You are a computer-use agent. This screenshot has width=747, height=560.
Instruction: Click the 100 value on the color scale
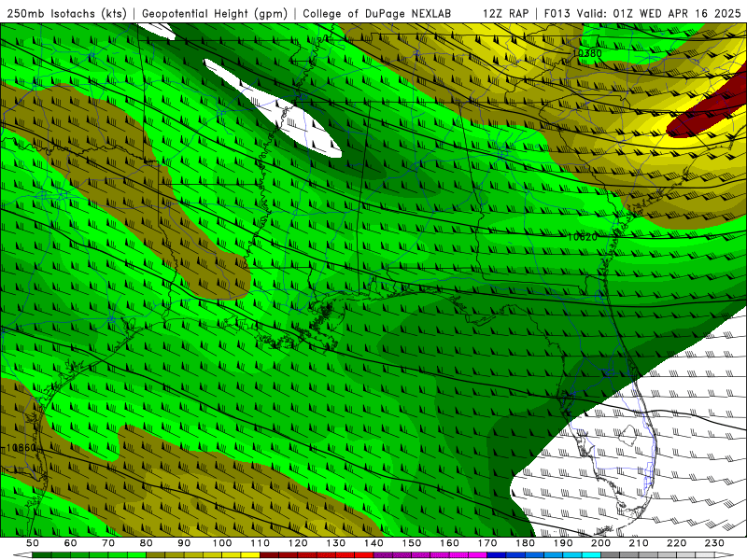tap(222, 543)
